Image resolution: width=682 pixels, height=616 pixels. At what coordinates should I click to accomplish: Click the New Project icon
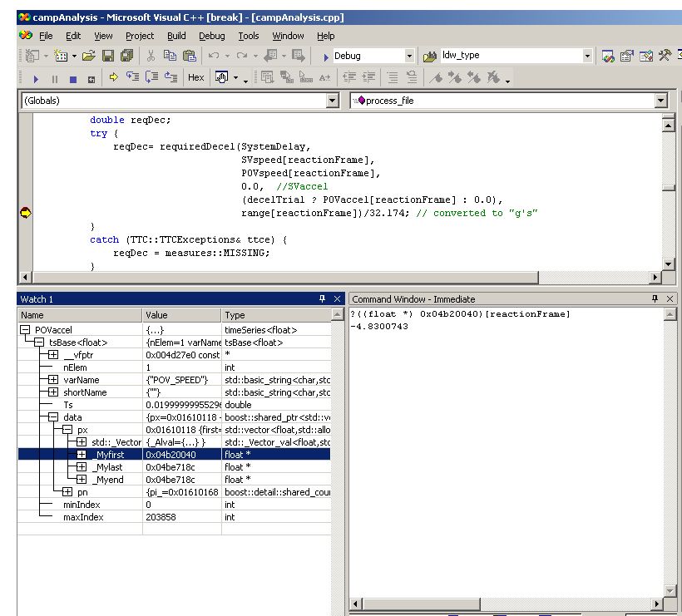[x=32, y=55]
